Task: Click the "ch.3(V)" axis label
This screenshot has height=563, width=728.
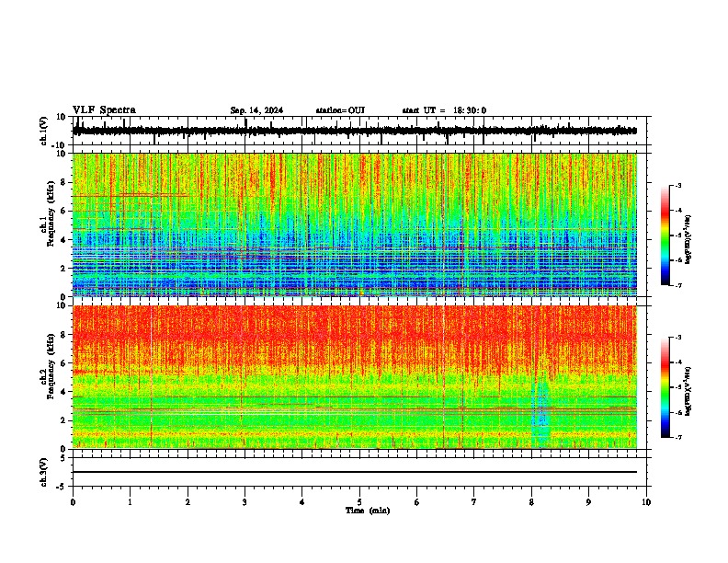Action: (x=44, y=472)
